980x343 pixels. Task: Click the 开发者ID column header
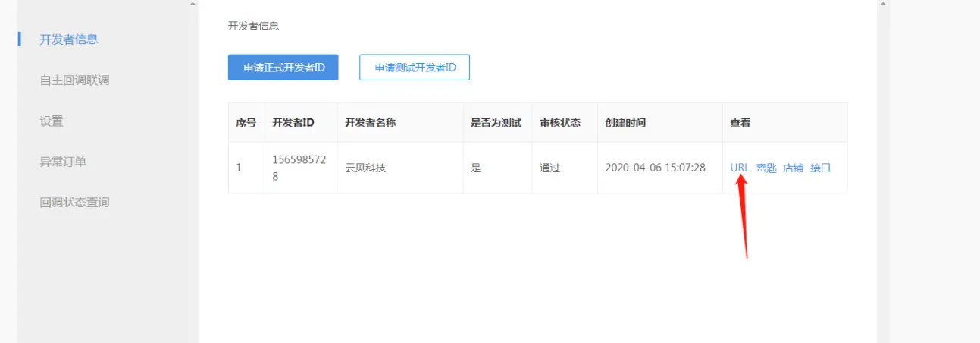tap(301, 123)
